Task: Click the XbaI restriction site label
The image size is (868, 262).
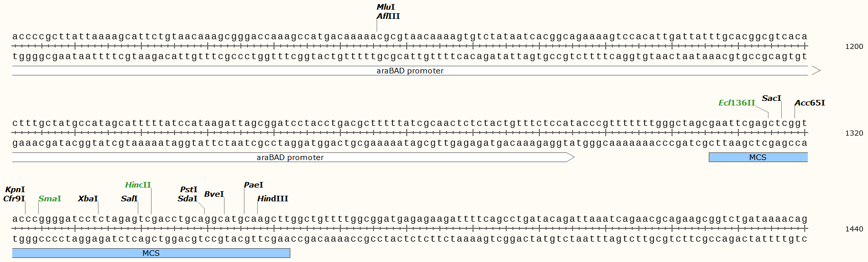Action: [88, 199]
